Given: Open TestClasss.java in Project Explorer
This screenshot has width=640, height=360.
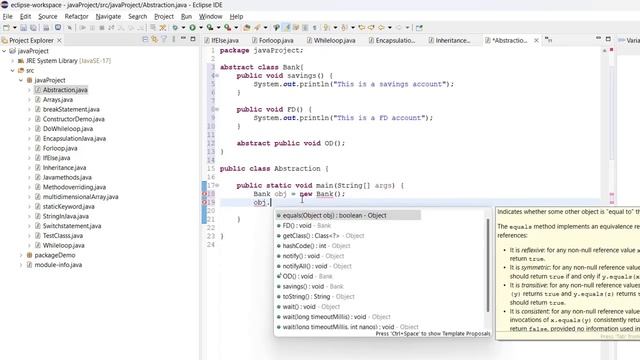Looking at the screenshot, I should point(62,236).
